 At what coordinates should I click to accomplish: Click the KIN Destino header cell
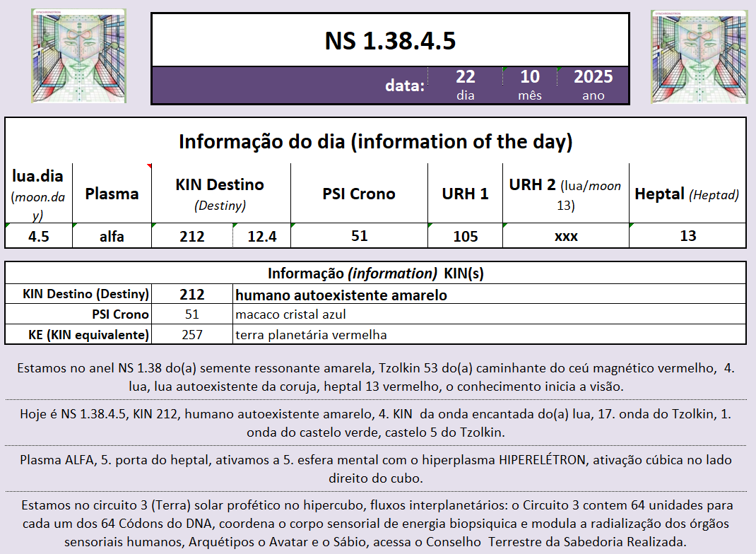point(220,193)
